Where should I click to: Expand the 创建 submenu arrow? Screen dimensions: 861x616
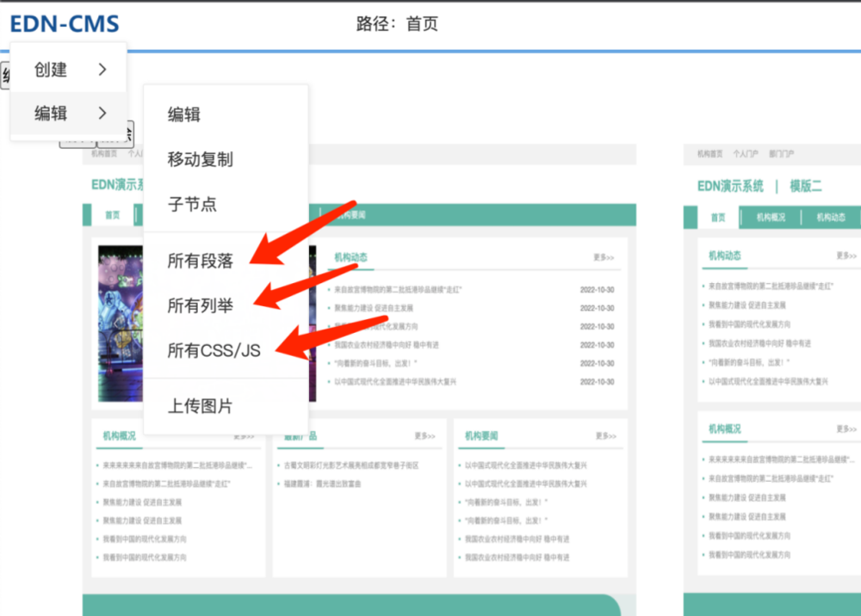click(x=102, y=70)
